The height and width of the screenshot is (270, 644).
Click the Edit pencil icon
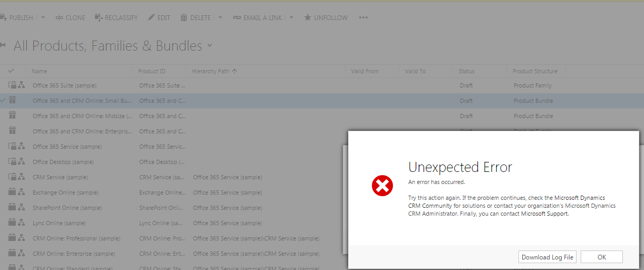click(x=151, y=18)
